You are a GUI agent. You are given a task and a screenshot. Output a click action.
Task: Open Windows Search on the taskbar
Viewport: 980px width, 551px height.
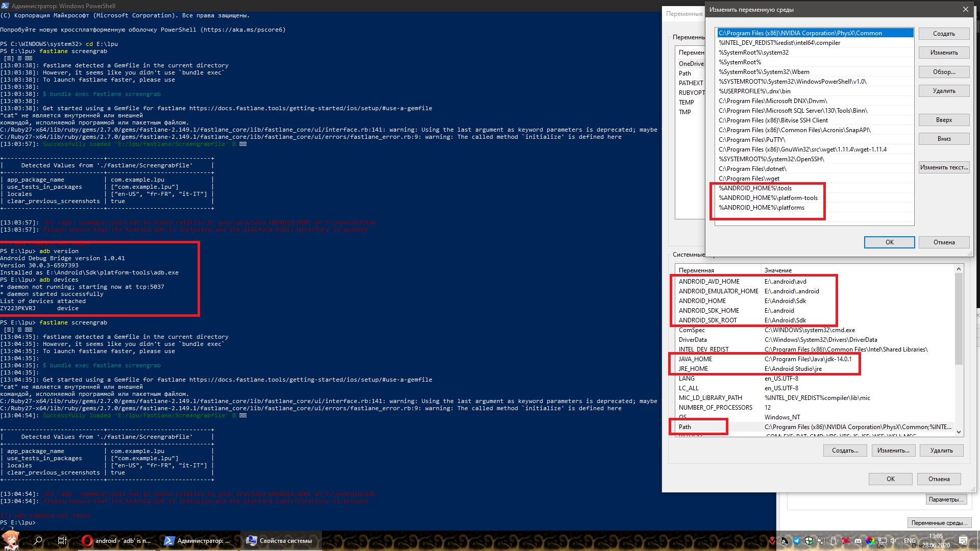tap(37, 541)
